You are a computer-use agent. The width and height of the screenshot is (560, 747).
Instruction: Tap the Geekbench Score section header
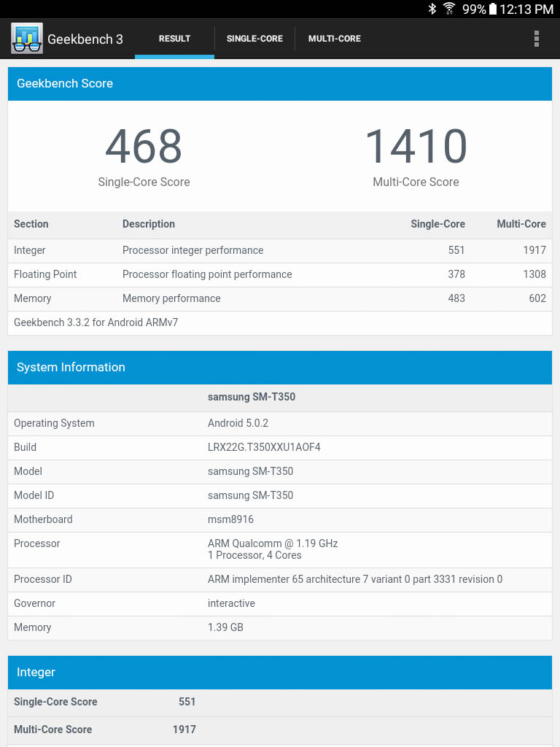(280, 83)
